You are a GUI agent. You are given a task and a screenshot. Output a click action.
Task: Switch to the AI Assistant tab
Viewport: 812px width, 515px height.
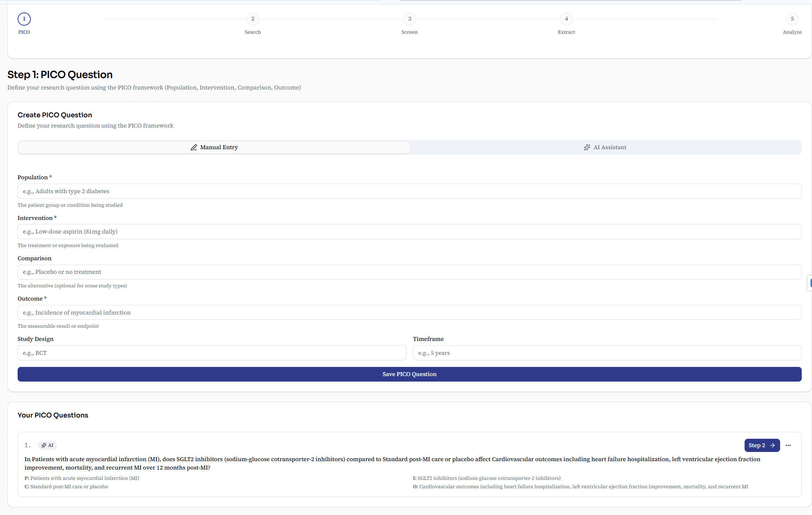[x=605, y=147]
